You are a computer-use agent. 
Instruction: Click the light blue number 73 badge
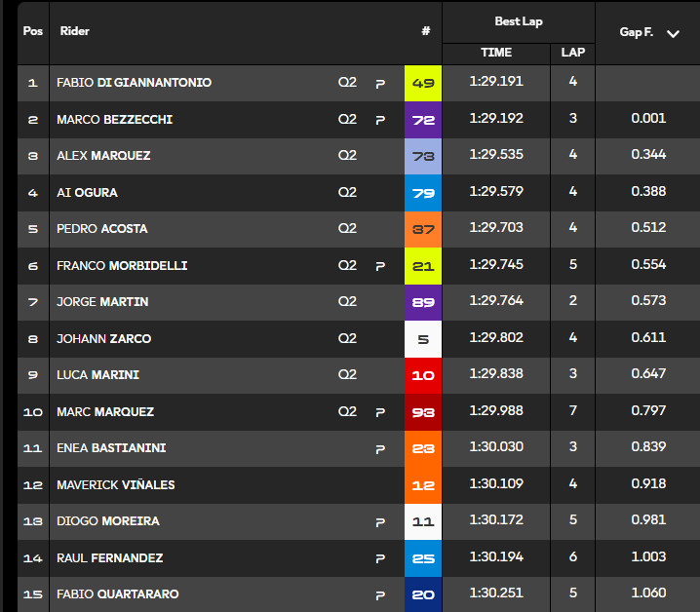click(x=423, y=156)
